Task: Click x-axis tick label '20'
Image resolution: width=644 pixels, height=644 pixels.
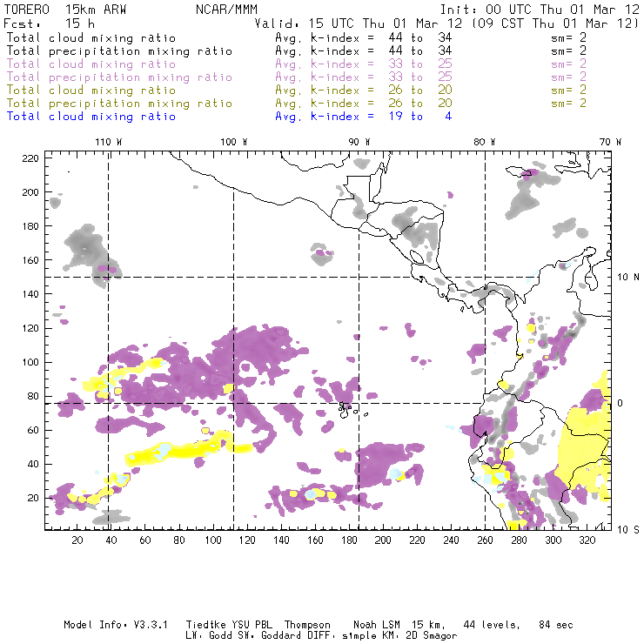Action: (x=77, y=540)
